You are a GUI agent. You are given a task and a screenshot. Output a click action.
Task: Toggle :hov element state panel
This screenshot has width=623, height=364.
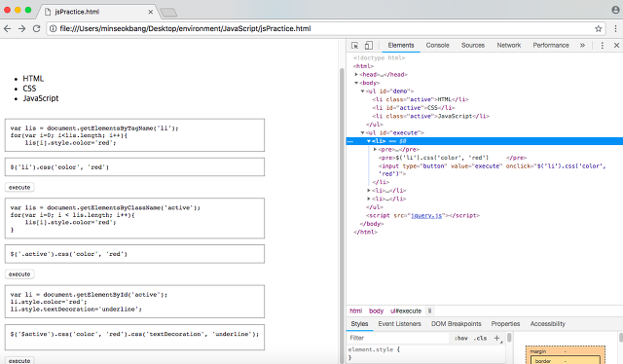[461, 338]
